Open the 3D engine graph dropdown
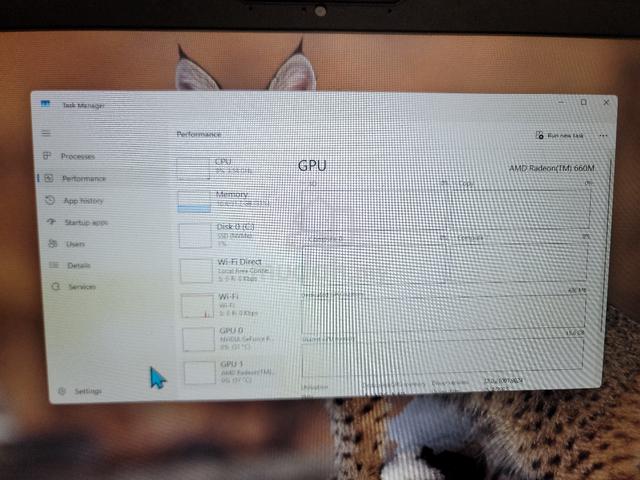 point(312,183)
